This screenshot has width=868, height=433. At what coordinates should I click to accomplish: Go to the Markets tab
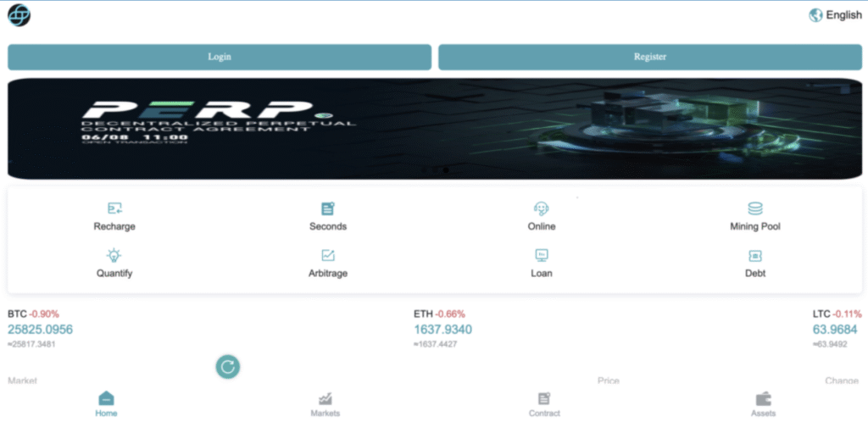click(x=325, y=404)
